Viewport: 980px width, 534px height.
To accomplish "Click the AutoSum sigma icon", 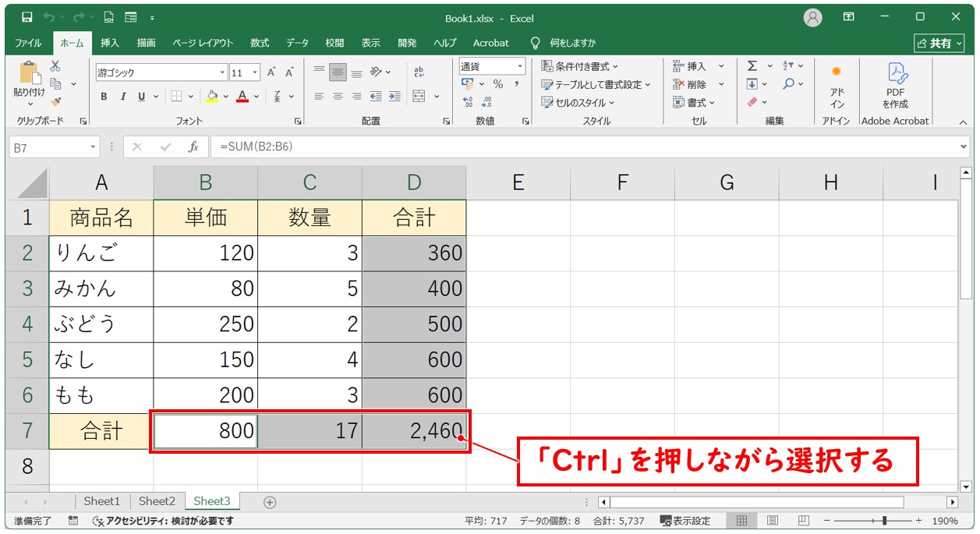I will pyautogui.click(x=752, y=66).
